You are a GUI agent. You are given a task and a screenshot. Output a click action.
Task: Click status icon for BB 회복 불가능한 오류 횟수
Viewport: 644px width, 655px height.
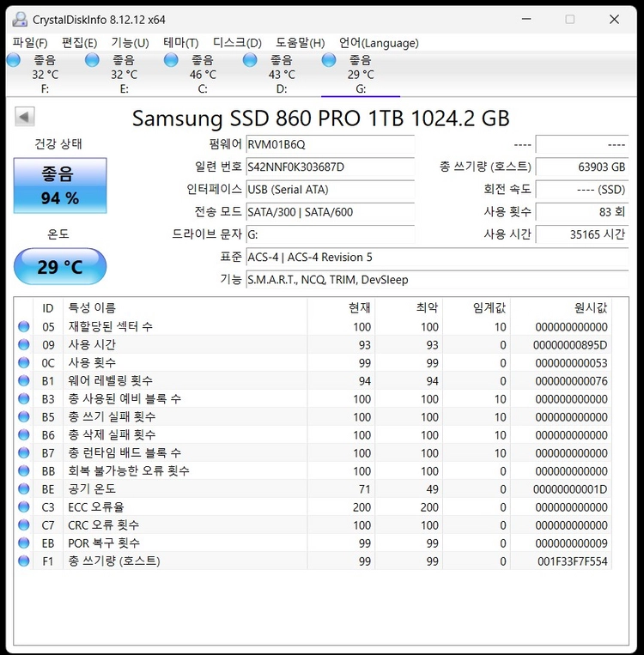pos(24,470)
